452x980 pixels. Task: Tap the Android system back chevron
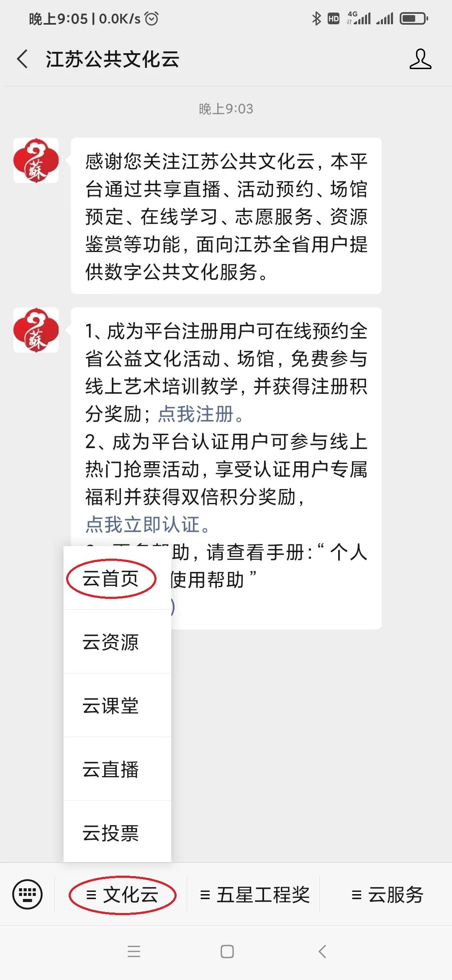322,952
